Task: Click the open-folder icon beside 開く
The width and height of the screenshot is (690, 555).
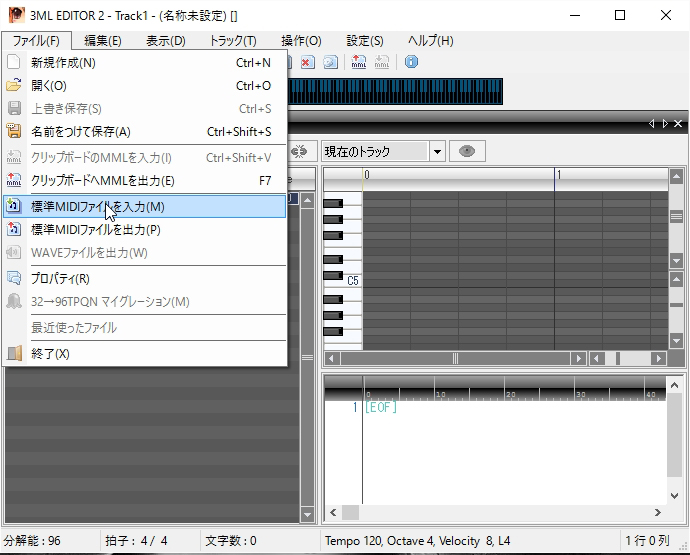Action: [14, 85]
